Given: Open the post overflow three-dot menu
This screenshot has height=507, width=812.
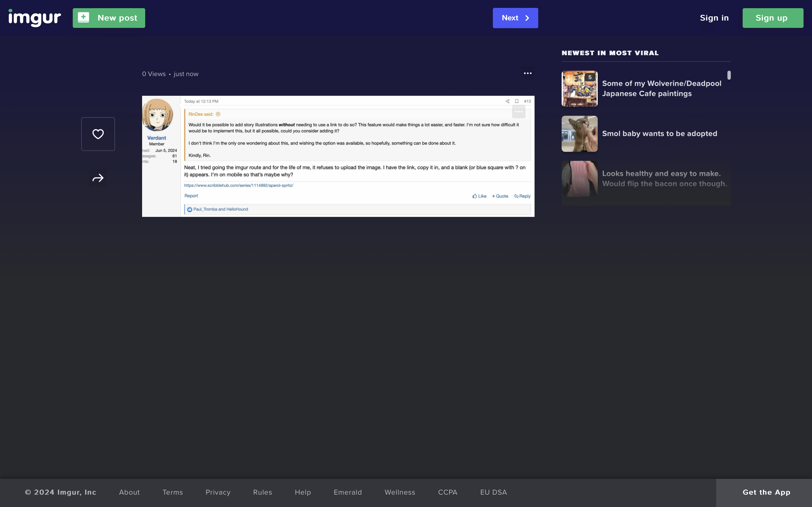Looking at the screenshot, I should 527,73.
